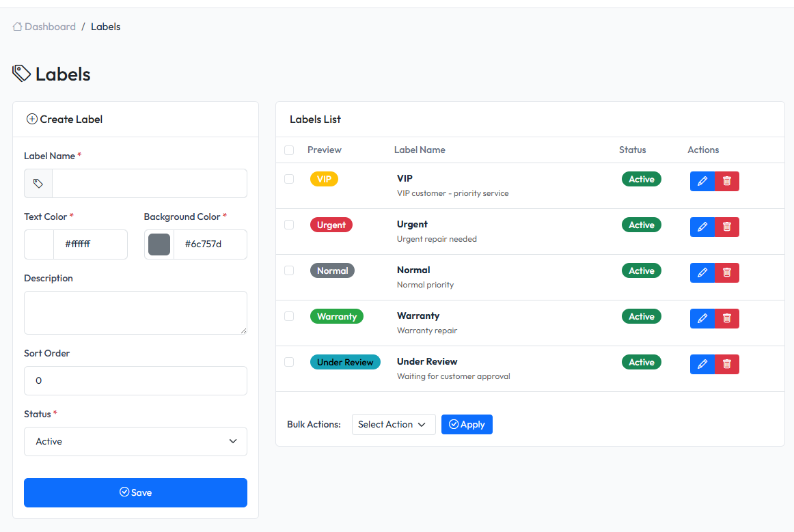
Task: Click inside the Description text area
Action: pyautogui.click(x=135, y=313)
